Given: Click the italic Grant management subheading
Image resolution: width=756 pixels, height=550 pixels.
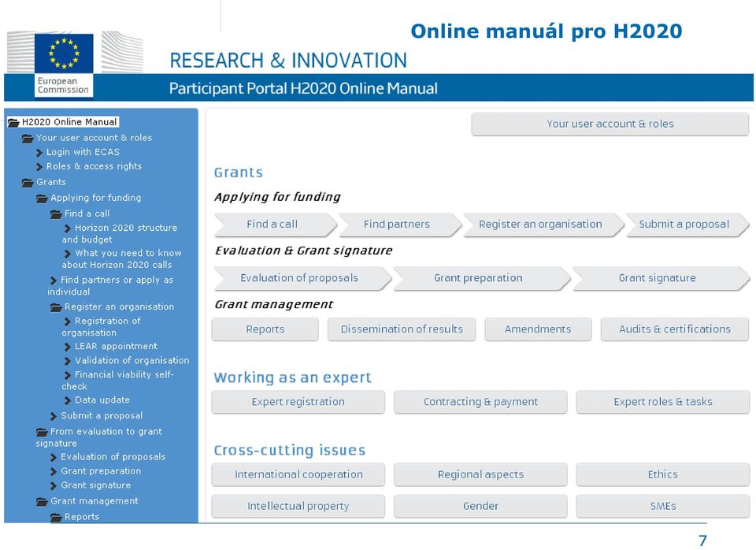Looking at the screenshot, I should (273, 305).
